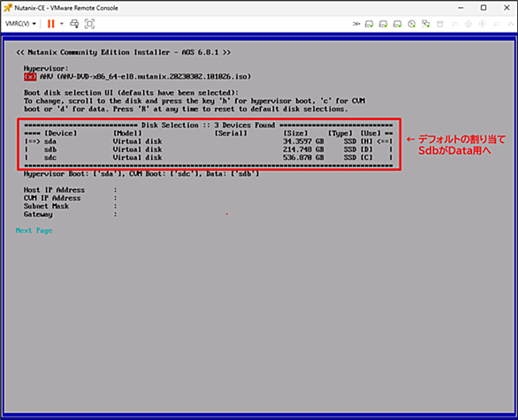The width and height of the screenshot is (518, 420).
Task: Click the Gateway field
Action: pyautogui.click(x=70, y=215)
